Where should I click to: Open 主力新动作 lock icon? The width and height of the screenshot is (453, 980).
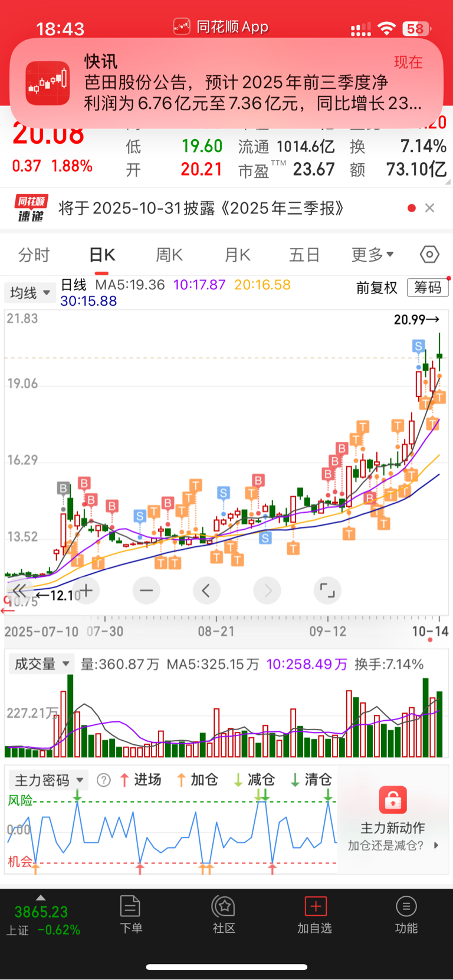tap(393, 800)
